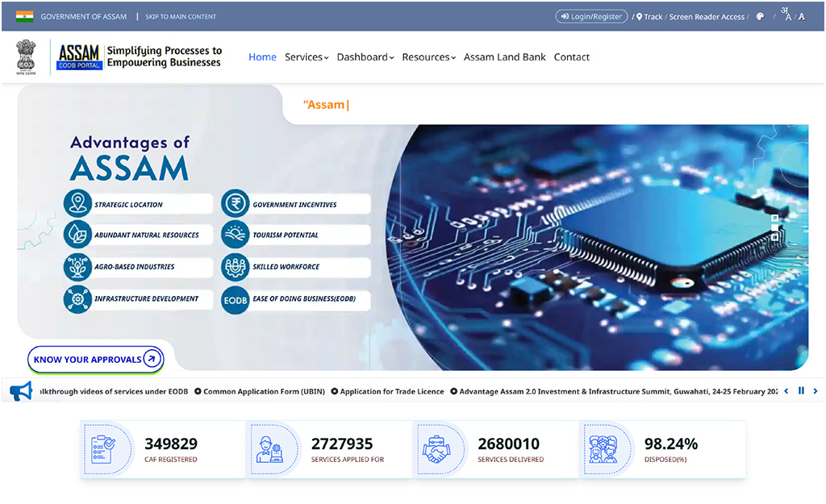Image resolution: width=826 pixels, height=504 pixels.
Task: Switch to the Home menu item
Action: click(262, 57)
